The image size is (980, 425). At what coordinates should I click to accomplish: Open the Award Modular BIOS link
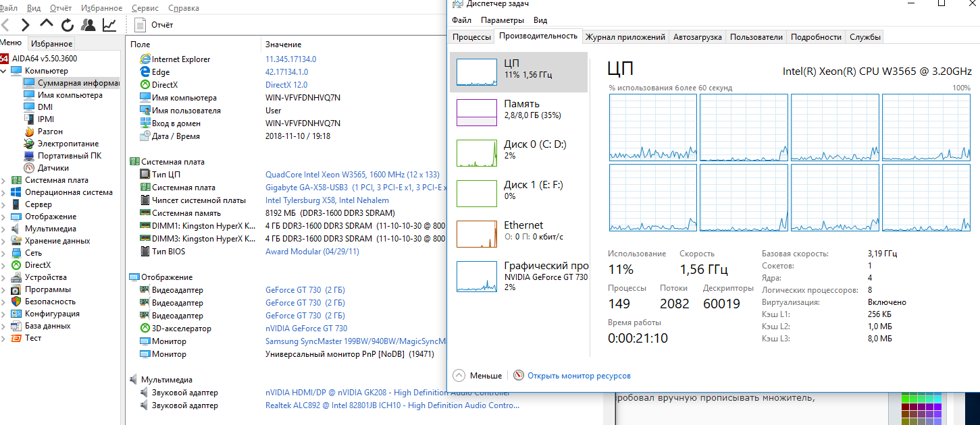312,252
